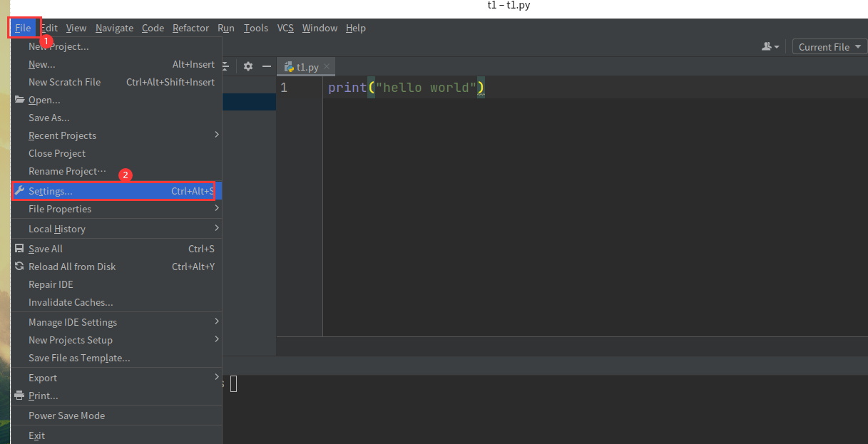Open the Help menu
Viewport: 868px width, 444px height.
pyautogui.click(x=356, y=28)
